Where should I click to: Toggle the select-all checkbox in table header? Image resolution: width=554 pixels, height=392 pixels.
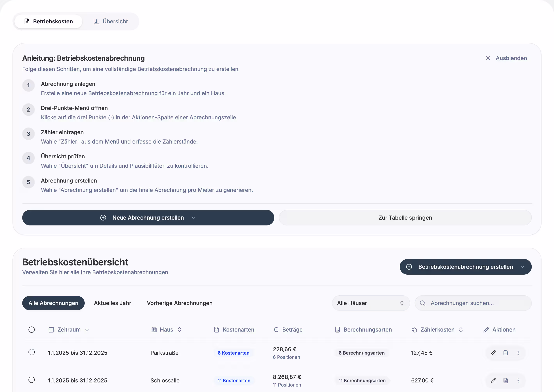pyautogui.click(x=32, y=329)
